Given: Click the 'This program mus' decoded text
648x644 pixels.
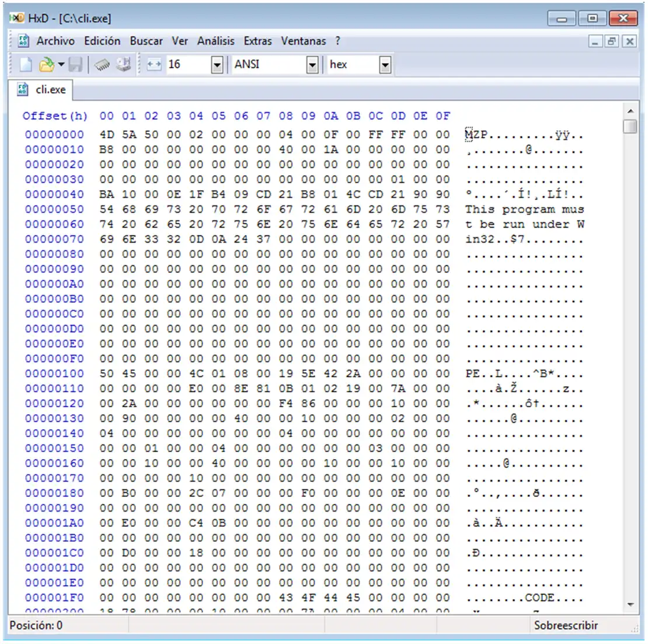Looking at the screenshot, I should [x=524, y=209].
